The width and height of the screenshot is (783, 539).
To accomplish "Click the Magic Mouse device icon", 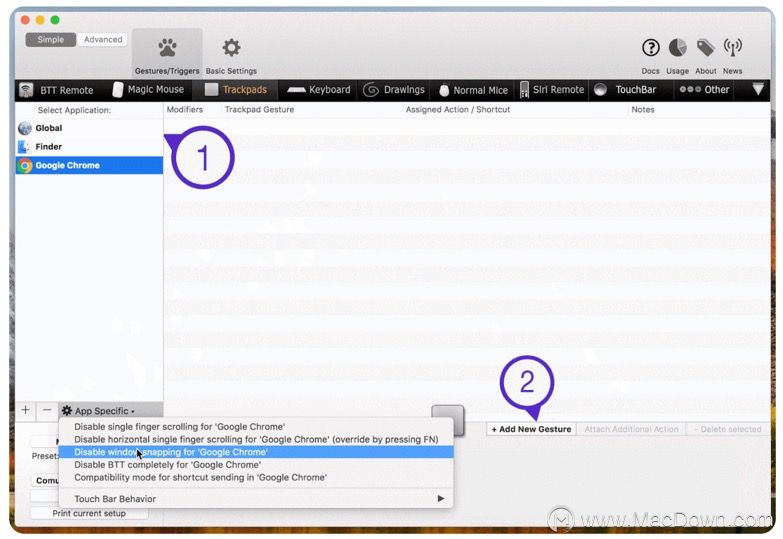I will pyautogui.click(x=118, y=90).
